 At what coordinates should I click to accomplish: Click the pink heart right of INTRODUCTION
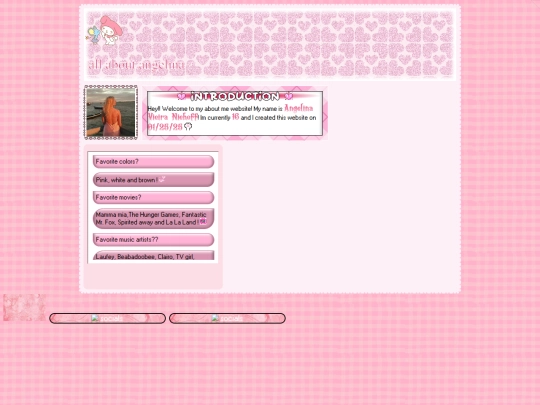click(x=289, y=96)
